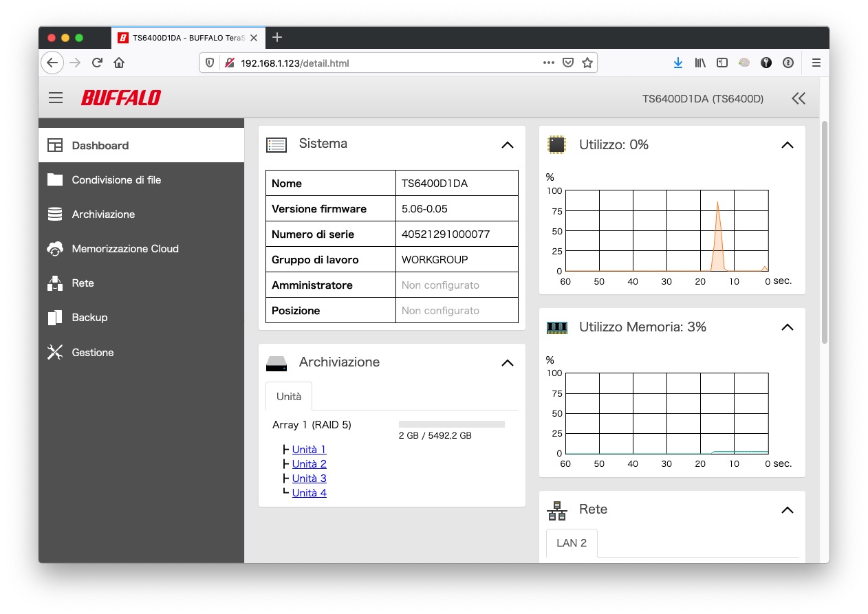Click the Sistema list icon
This screenshot has width=868, height=614.
276,144
